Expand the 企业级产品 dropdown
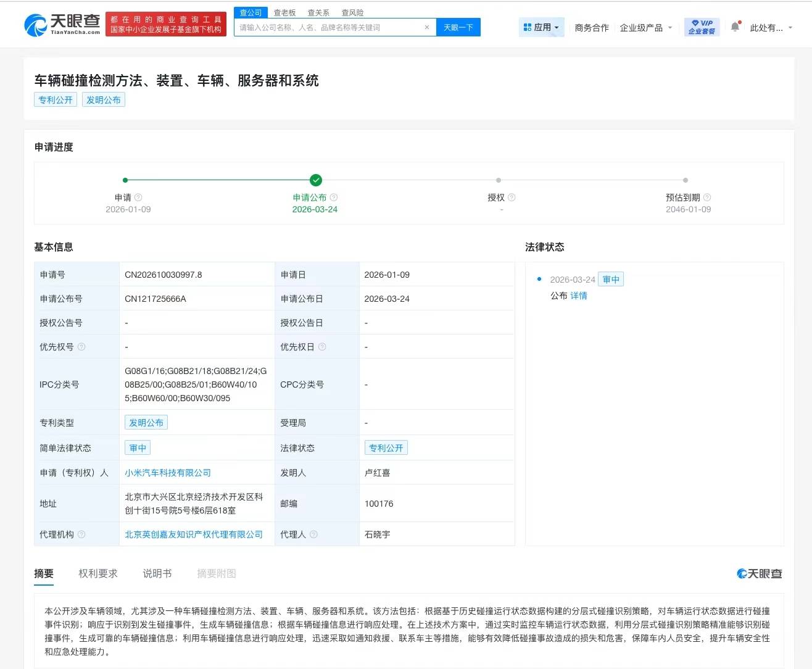 point(645,27)
